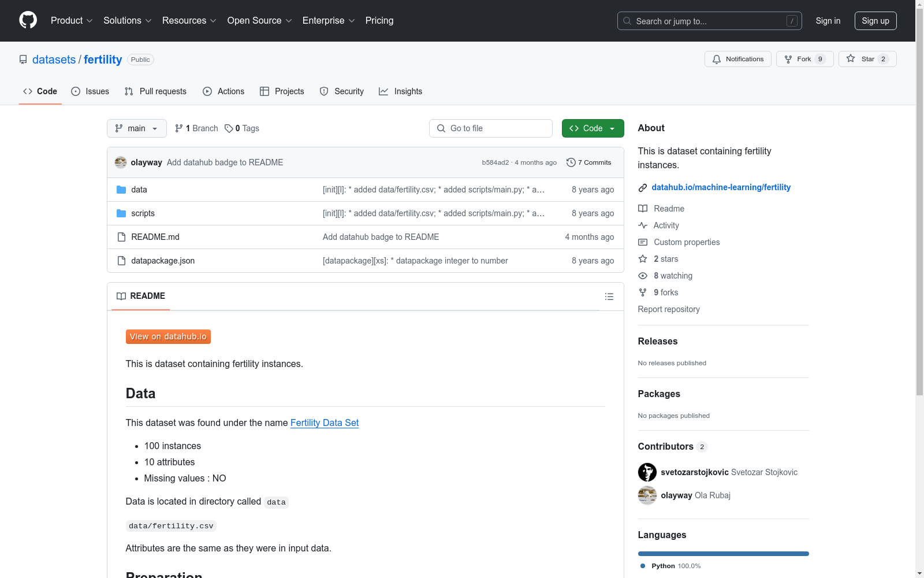Screen dimensions: 924x578
Task: Click the page vertical scrollbar
Action: pos(919,202)
